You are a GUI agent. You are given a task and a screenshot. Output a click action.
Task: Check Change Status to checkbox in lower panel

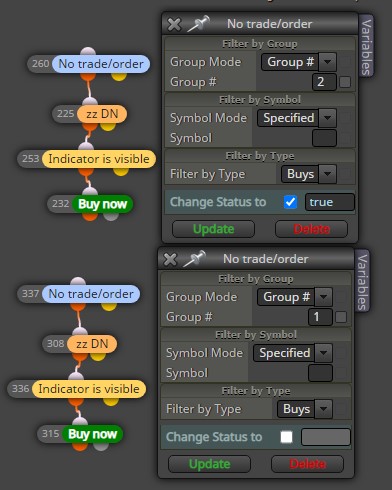(286, 437)
